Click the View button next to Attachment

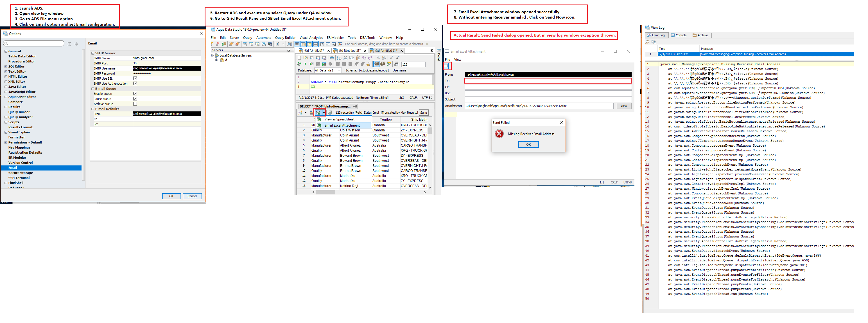pyautogui.click(x=624, y=106)
